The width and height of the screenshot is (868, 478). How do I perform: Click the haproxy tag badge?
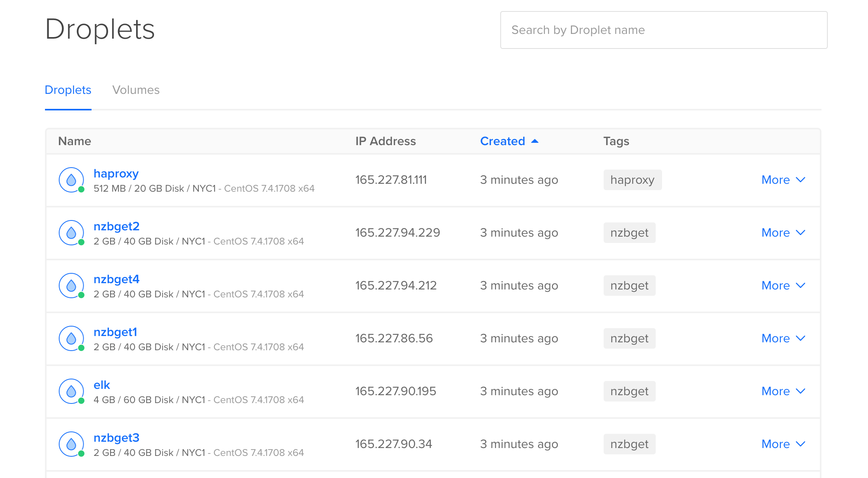632,180
